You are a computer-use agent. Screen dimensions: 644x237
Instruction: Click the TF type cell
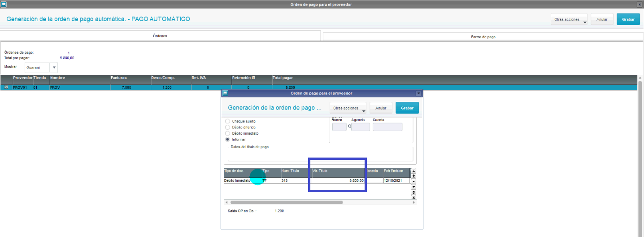[271, 180]
